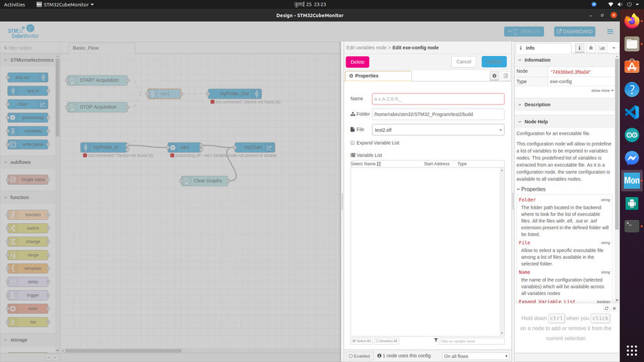
Task: Click STM32CubeMonitor logo
Action: pos(23,32)
